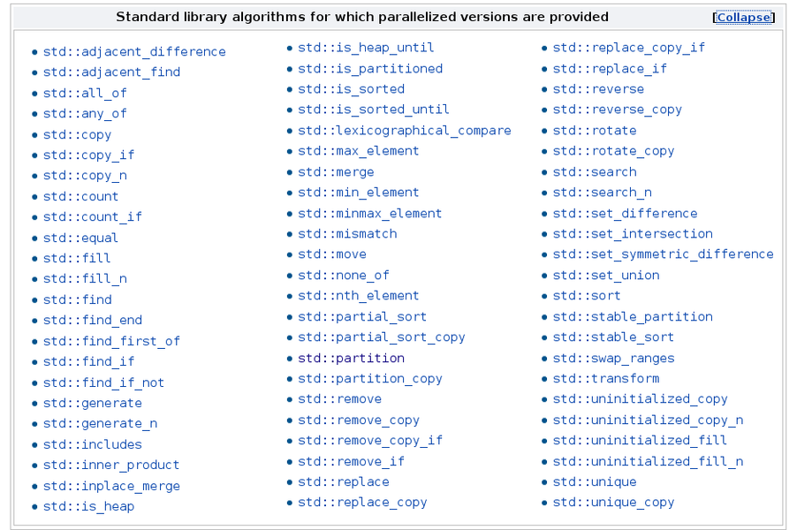Click std::lexicographical_compare link
Screen dimensions: 812x530
coord(404,131)
